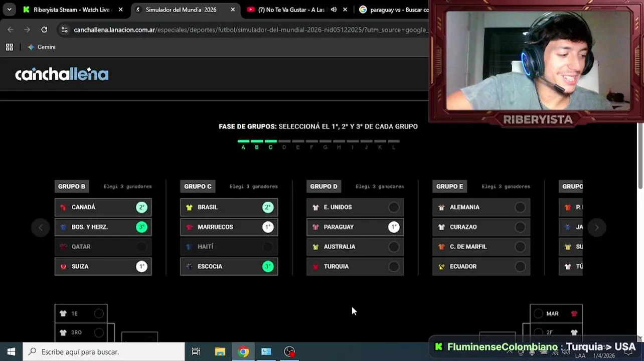Click the address bar URL

pyautogui.click(x=250, y=30)
